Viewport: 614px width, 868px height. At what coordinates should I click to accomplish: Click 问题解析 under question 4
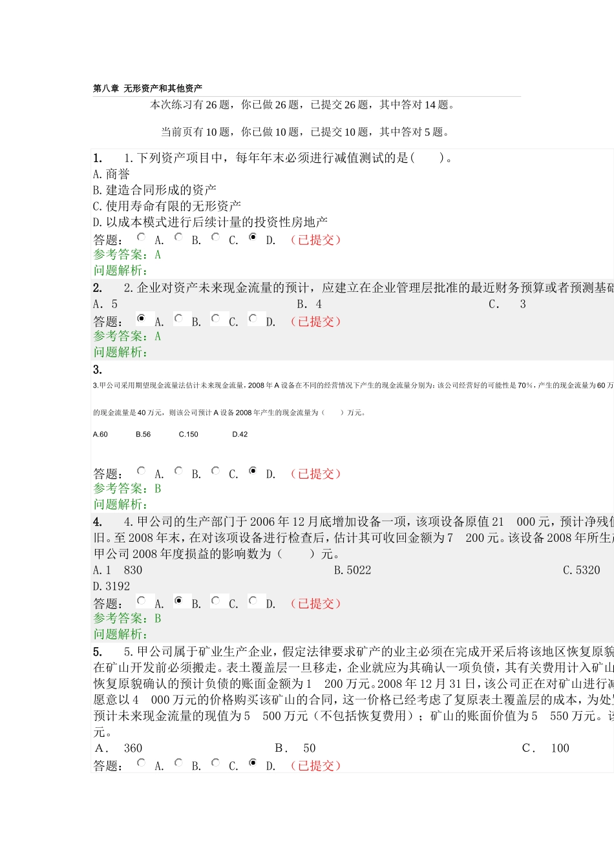pos(121,634)
